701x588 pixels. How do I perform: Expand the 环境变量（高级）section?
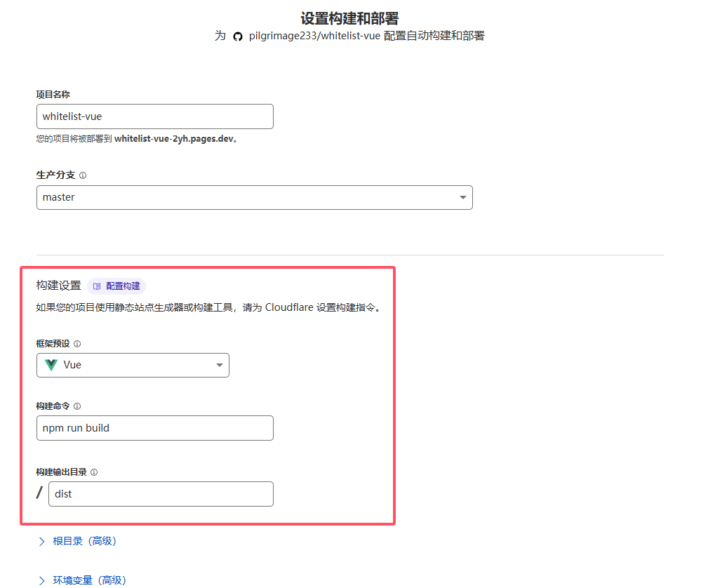[83, 580]
